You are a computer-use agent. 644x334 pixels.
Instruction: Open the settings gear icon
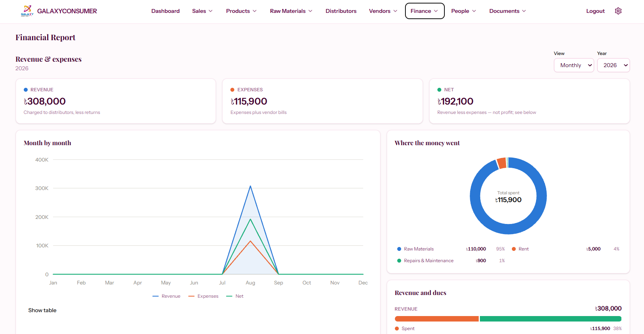[618, 11]
